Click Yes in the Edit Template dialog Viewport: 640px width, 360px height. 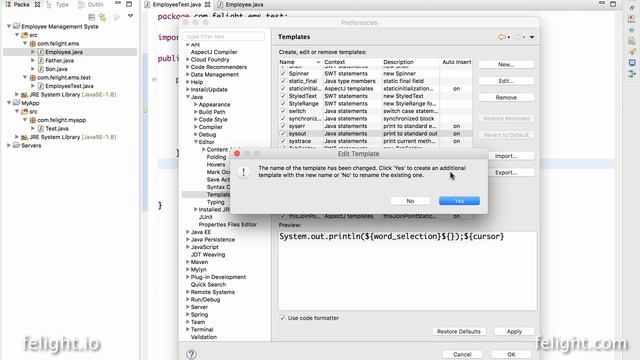459,201
